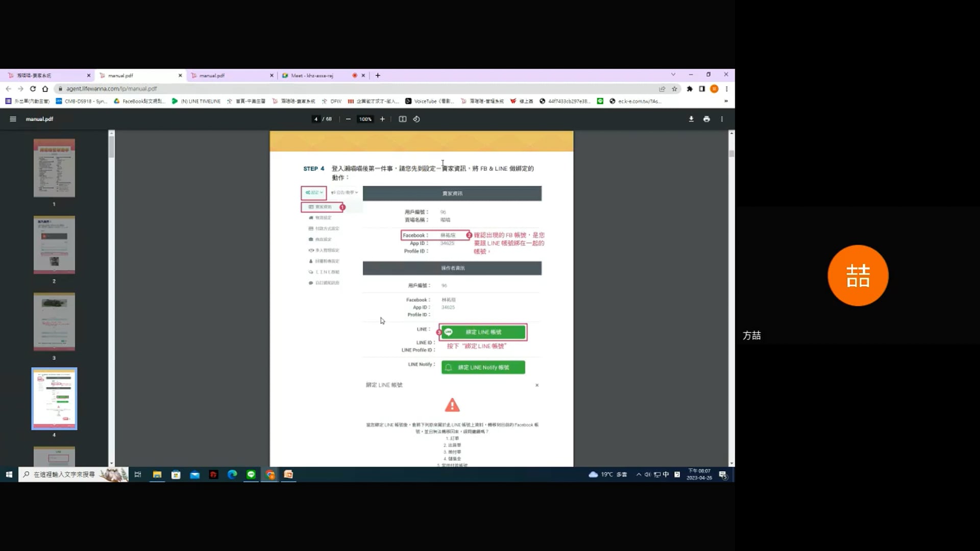Click the zoom out minus icon
This screenshot has width=980, height=551.
click(x=348, y=119)
